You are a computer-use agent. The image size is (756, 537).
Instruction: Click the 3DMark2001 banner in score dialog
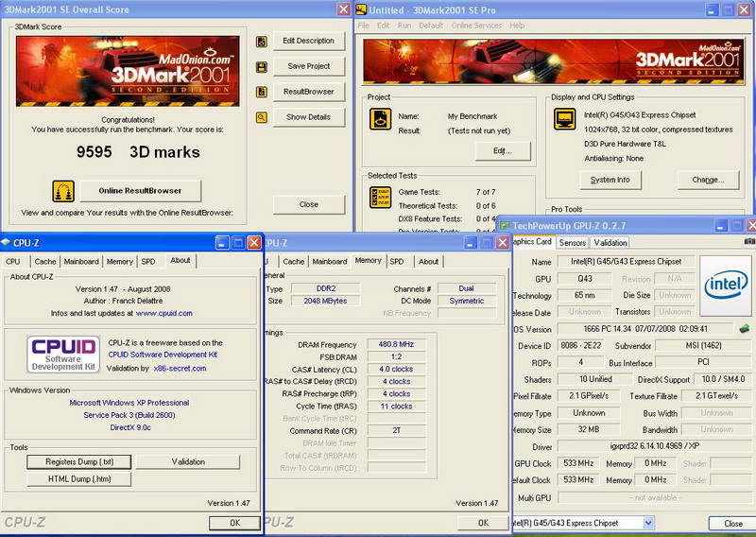point(128,71)
